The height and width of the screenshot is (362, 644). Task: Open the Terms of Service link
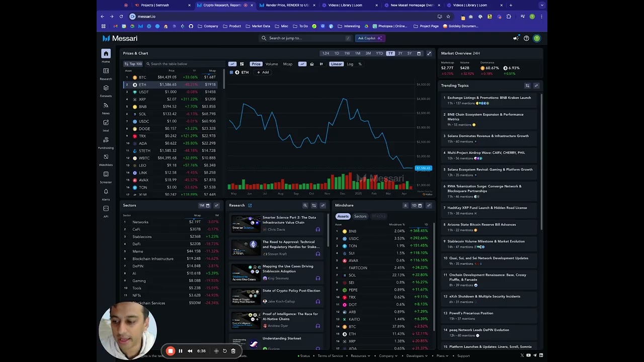pos(330,356)
